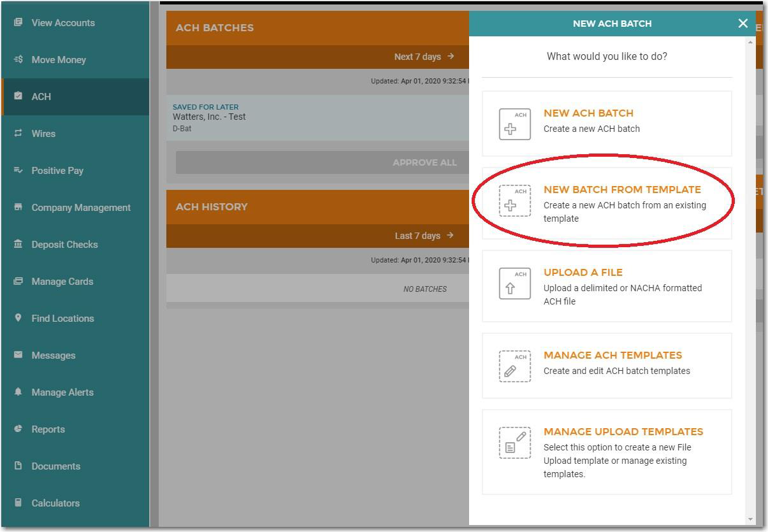Open Company Management from the sidebar
Image resolution: width=768 pixels, height=532 pixels.
click(81, 208)
